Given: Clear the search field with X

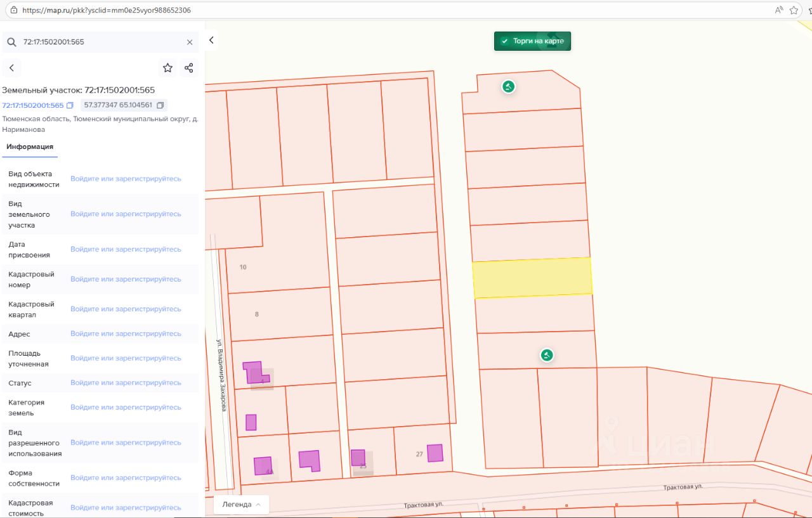Looking at the screenshot, I should [x=190, y=42].
